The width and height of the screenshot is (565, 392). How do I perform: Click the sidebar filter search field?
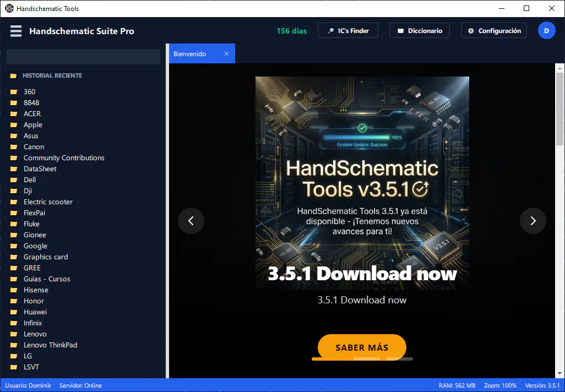pyautogui.click(x=83, y=57)
